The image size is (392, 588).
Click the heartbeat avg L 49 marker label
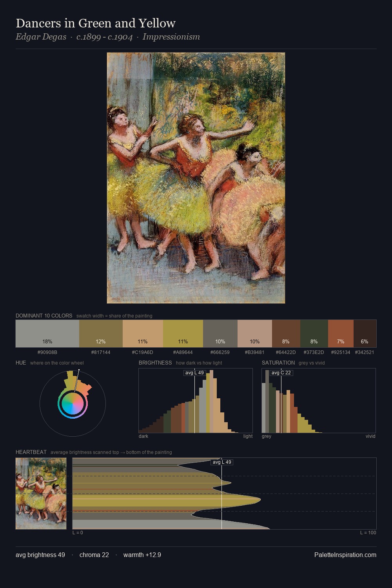pyautogui.click(x=222, y=462)
